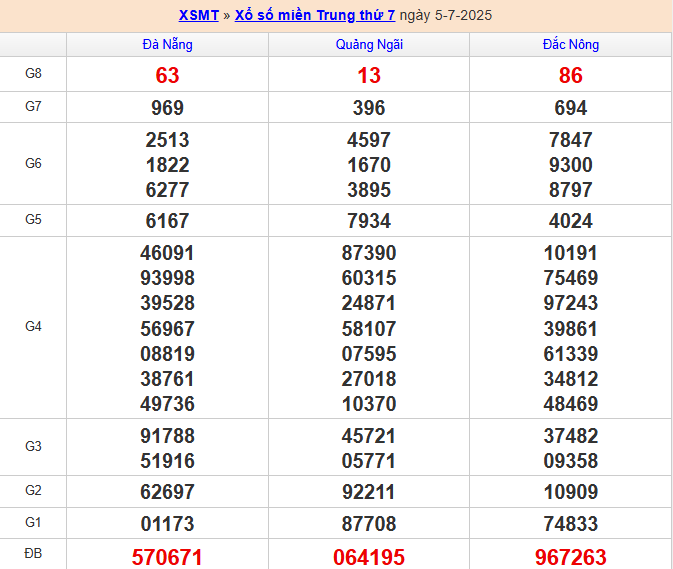
Task: Select Đắc Nông G8 result 86
Action: [x=571, y=76]
